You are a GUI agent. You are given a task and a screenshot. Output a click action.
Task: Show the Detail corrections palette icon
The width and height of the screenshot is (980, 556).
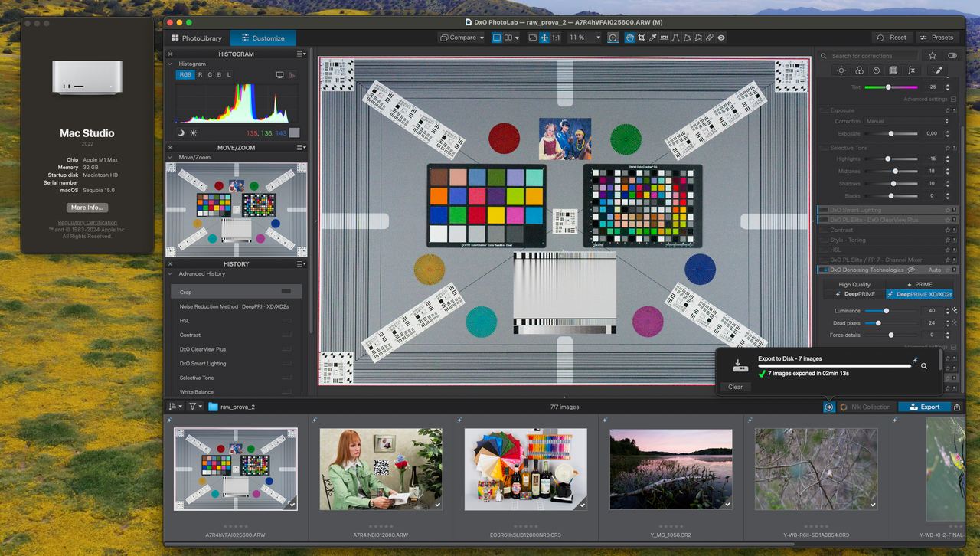877,70
